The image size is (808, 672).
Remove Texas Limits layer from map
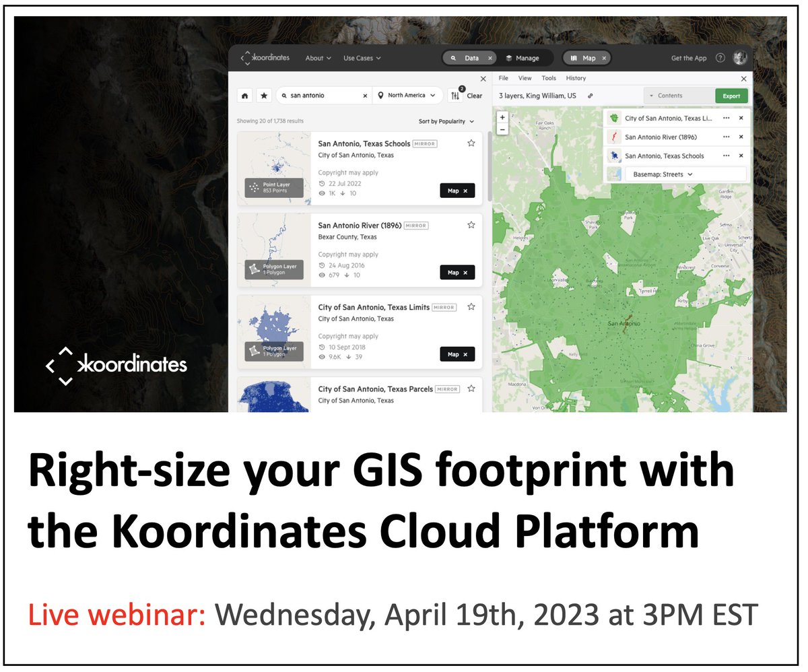[x=741, y=118]
